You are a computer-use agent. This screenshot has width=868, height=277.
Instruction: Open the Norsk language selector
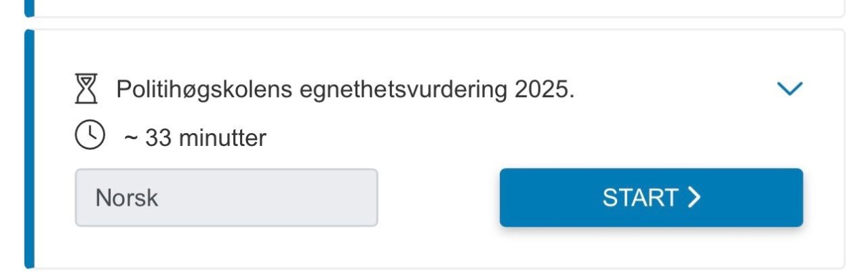pos(226,198)
